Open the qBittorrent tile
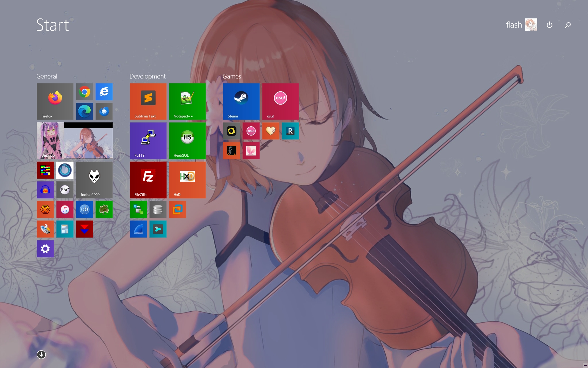Viewport: 588px width, 368px height. (85, 209)
